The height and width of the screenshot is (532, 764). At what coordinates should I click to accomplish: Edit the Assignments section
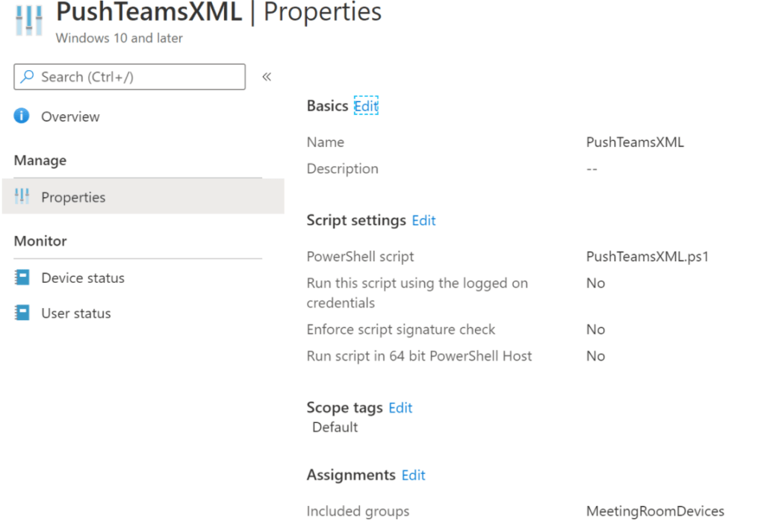click(413, 475)
